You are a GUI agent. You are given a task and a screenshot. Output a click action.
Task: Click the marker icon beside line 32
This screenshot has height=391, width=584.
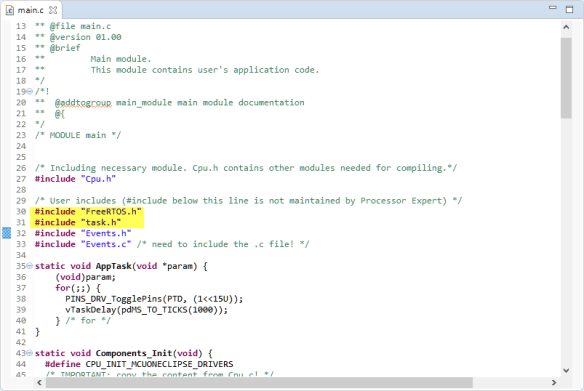click(x=6, y=233)
